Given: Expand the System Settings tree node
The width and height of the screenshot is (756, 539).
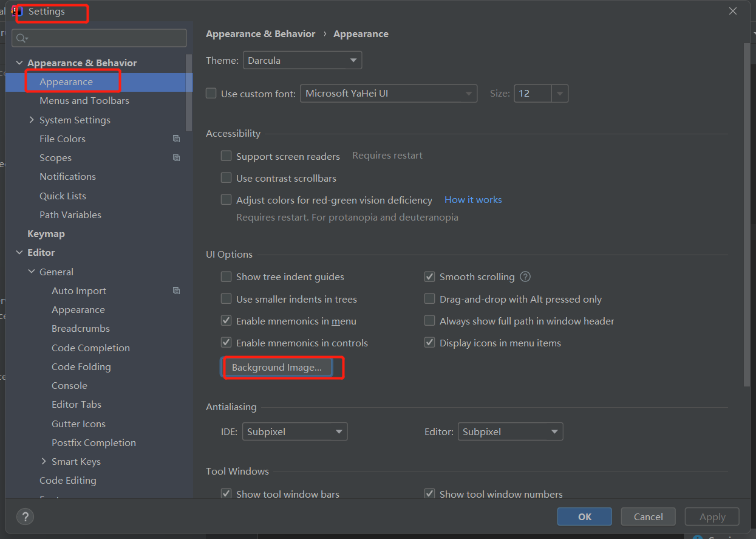Looking at the screenshot, I should pyautogui.click(x=32, y=120).
